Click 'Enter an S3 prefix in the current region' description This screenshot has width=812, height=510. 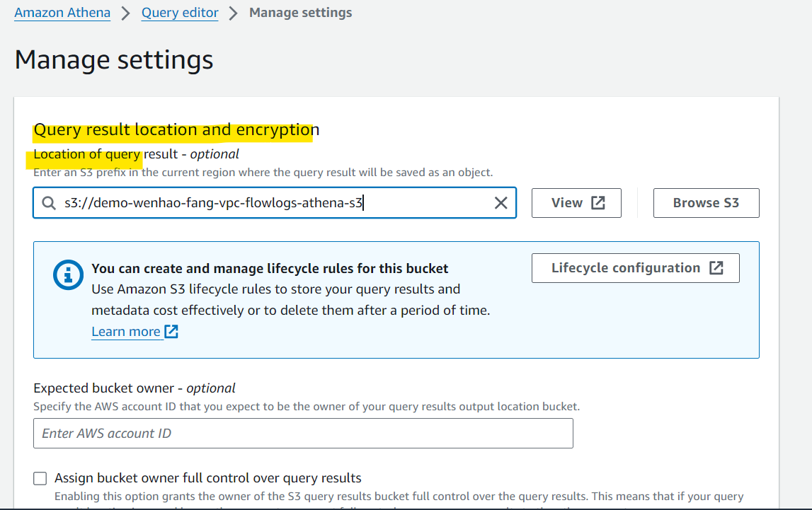click(x=263, y=173)
